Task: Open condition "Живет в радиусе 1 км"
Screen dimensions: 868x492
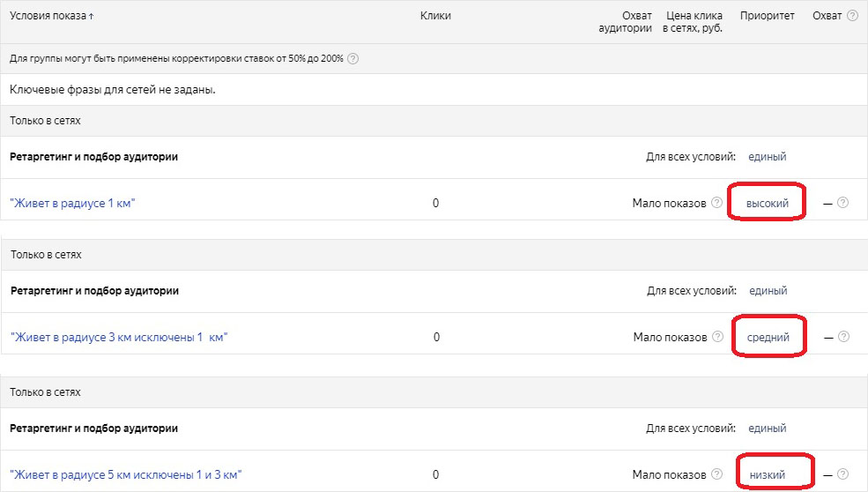Action: [x=72, y=204]
